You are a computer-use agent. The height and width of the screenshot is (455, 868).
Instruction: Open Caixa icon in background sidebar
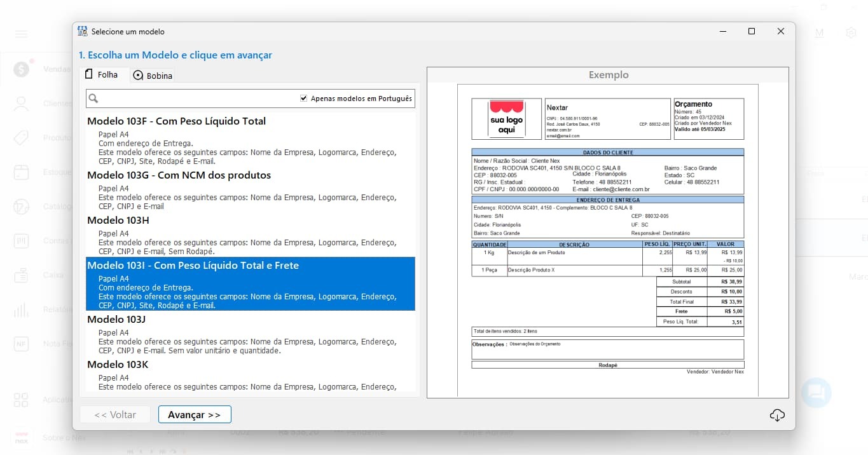[x=21, y=275]
